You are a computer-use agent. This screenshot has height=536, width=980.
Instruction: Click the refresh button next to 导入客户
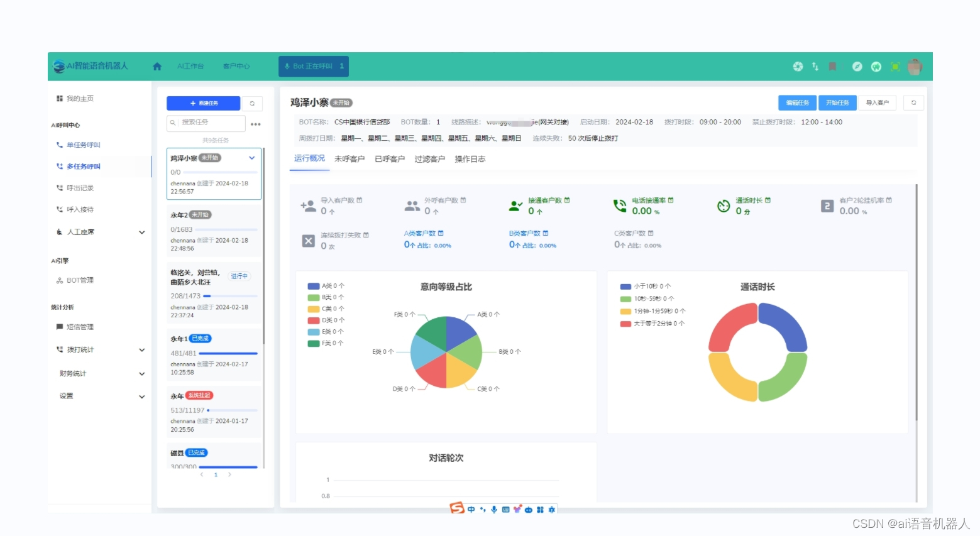coord(913,102)
